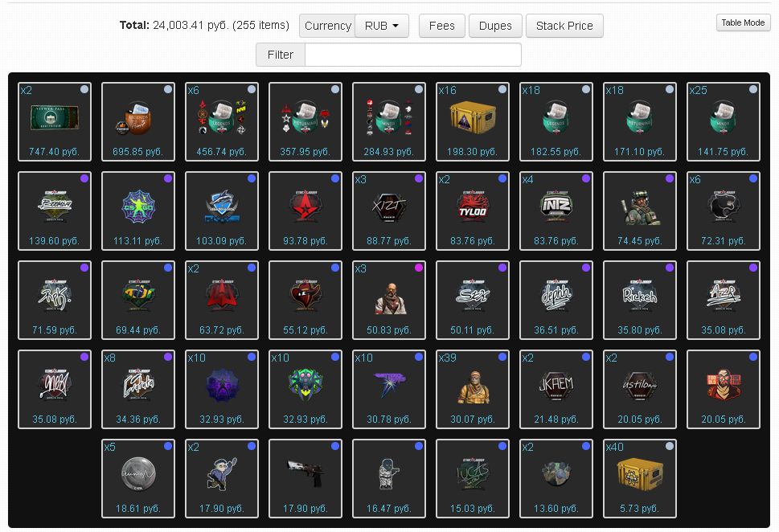The image size is (779, 532).
Task: Select the silver coin item priced 18.61 руб.
Action: pyautogui.click(x=138, y=478)
